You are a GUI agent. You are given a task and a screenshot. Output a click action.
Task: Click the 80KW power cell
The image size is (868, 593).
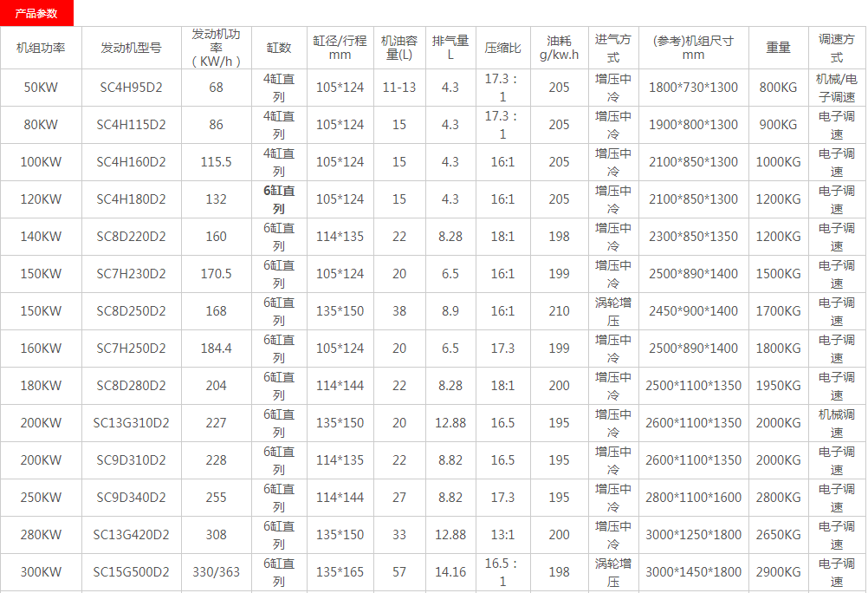coord(41,125)
